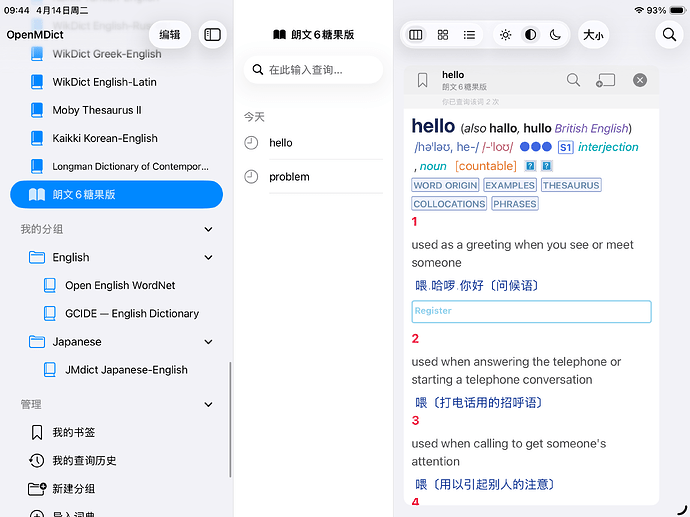
Task: Expand the Register box
Action: [x=531, y=312]
